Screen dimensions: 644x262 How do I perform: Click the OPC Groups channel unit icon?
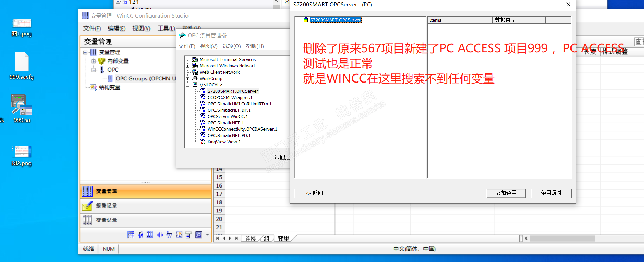[110, 78]
